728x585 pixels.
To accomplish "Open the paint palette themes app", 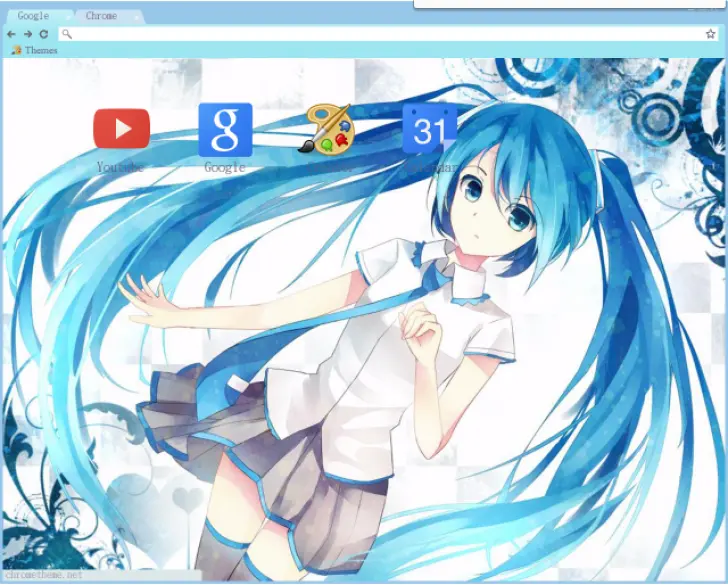I will point(329,129).
